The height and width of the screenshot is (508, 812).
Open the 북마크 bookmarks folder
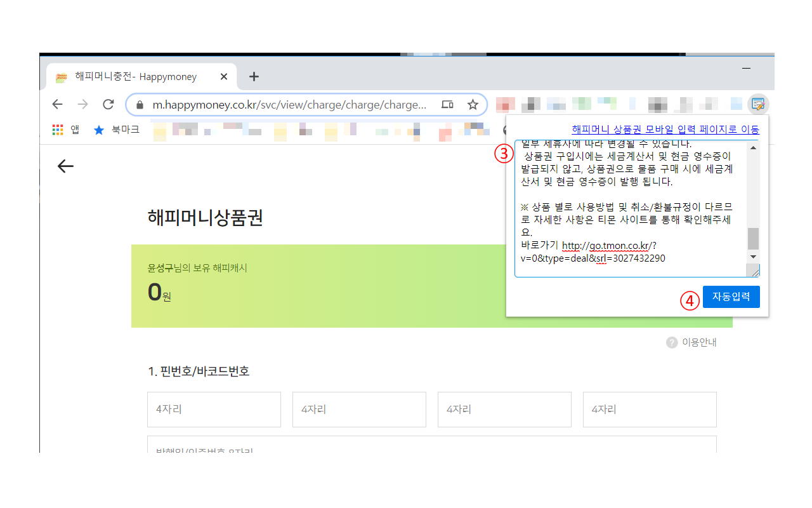pyautogui.click(x=117, y=130)
